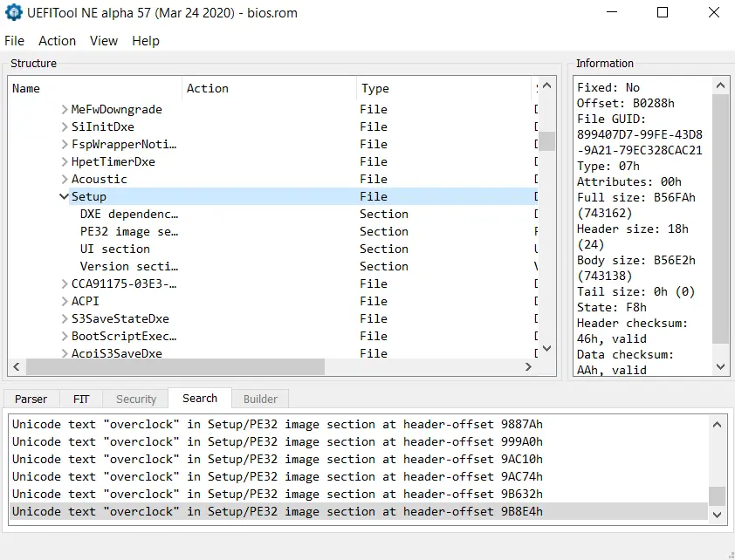The width and height of the screenshot is (735, 560).
Task: Select the ACPI file row
Action: [273, 301]
